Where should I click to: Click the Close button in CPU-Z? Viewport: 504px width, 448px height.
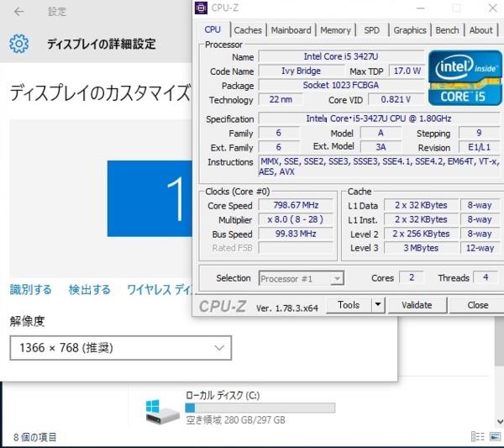(478, 304)
